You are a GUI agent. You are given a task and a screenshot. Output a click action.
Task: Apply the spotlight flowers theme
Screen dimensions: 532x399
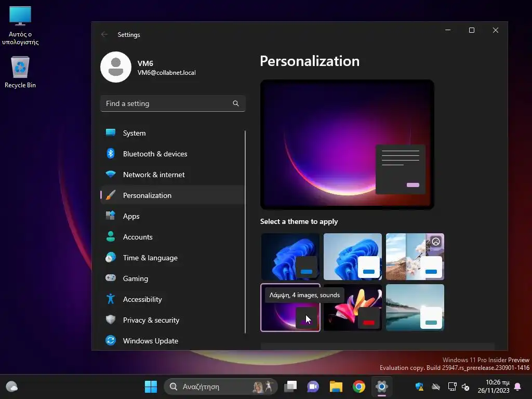(415, 257)
